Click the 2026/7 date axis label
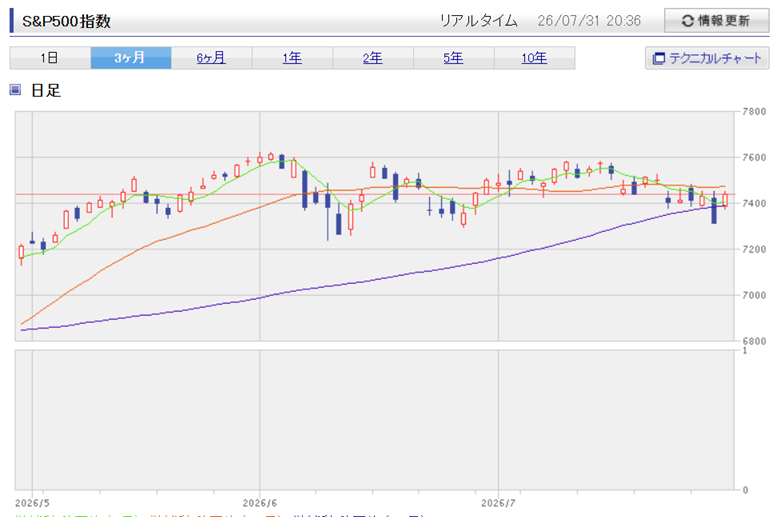Image resolution: width=776 pixels, height=517 pixels. pyautogui.click(x=498, y=503)
